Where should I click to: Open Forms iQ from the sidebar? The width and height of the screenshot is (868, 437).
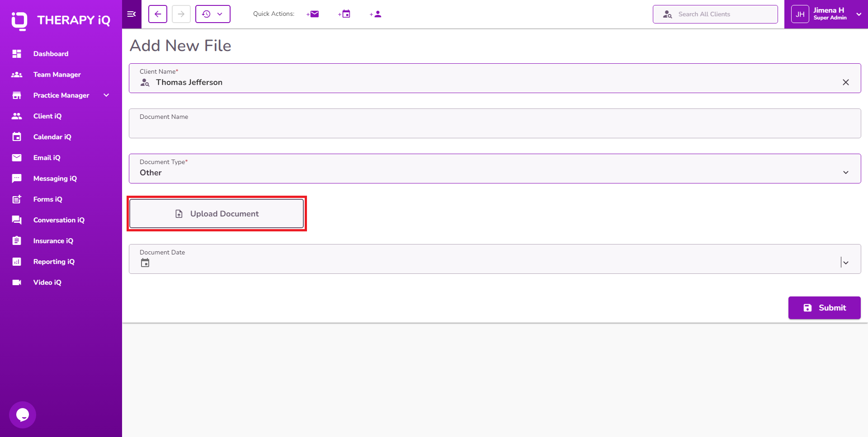click(x=48, y=199)
